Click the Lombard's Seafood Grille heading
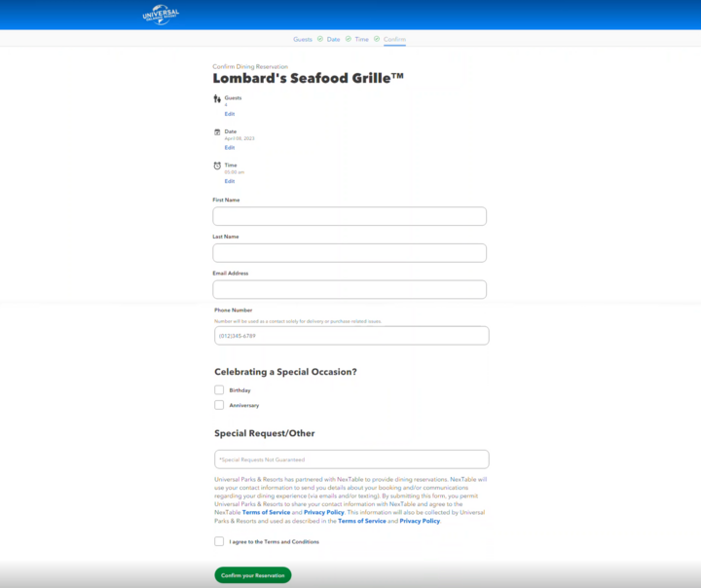This screenshot has width=701, height=588. [308, 78]
